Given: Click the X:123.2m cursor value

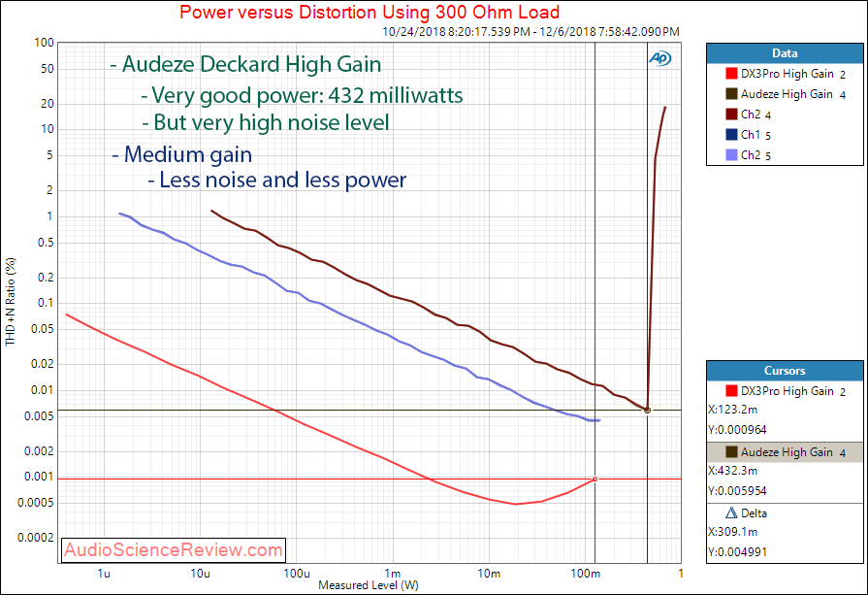Looking at the screenshot, I should pyautogui.click(x=733, y=410).
